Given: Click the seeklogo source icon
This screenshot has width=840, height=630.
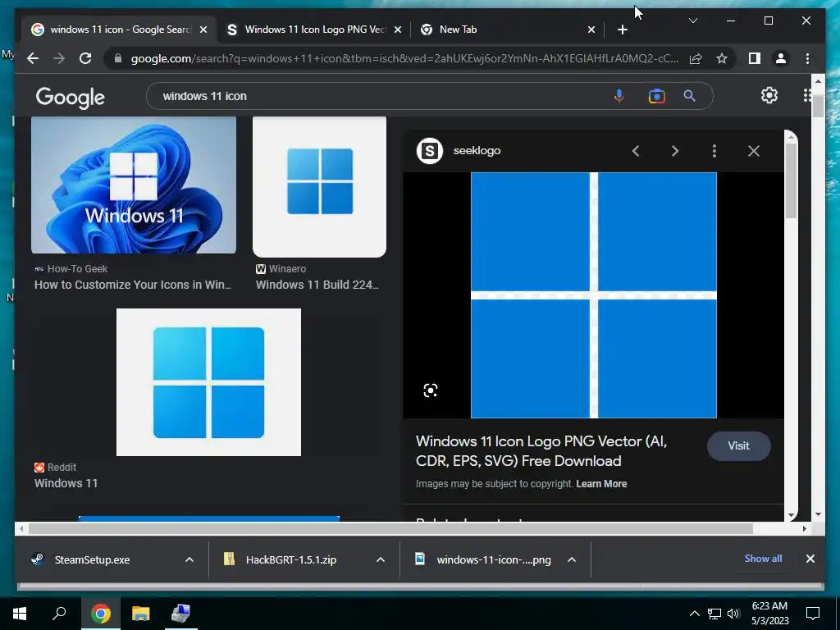Looking at the screenshot, I should click(430, 151).
